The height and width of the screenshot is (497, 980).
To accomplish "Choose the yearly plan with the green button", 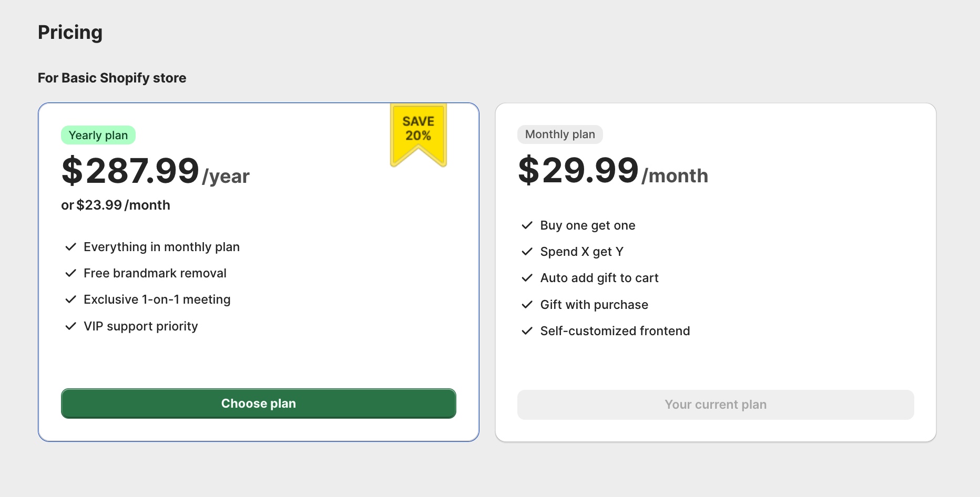I will point(259,403).
